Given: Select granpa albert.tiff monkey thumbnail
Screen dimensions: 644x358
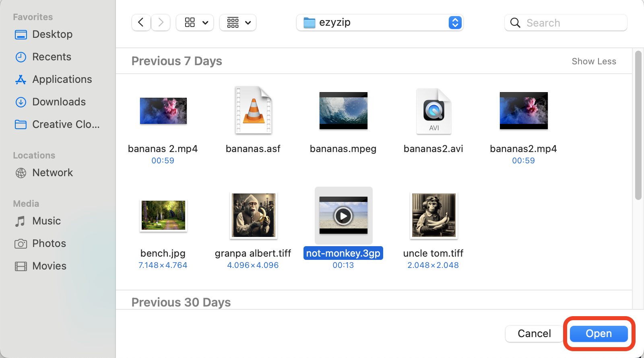Looking at the screenshot, I should pos(254,215).
